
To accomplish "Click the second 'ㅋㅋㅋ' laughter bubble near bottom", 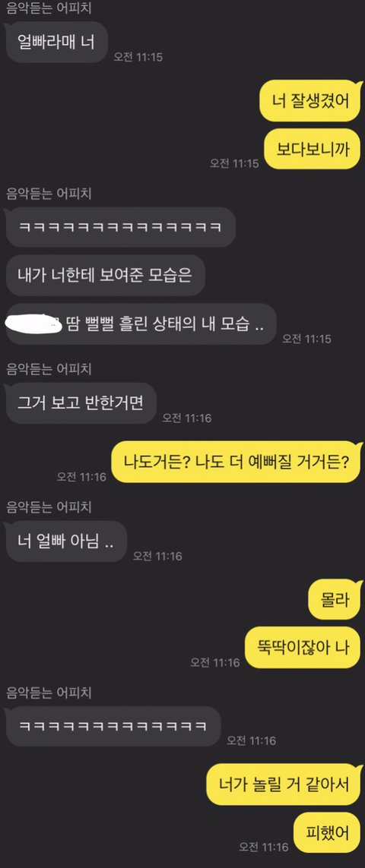I will point(113,726).
